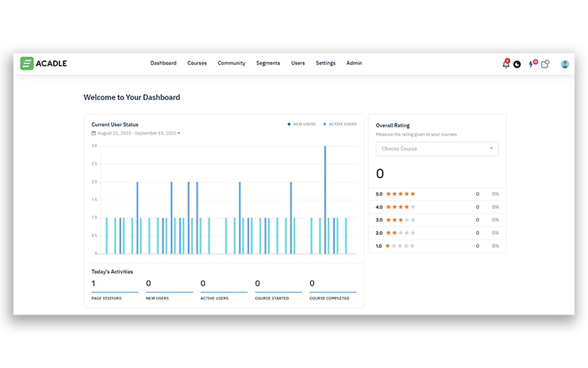Click the tallest bar in the chart

(325, 199)
